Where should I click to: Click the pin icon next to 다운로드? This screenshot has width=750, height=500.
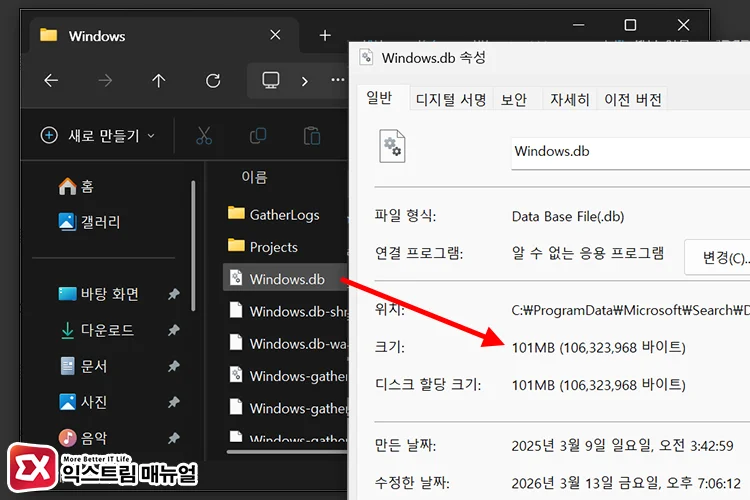[x=174, y=330]
